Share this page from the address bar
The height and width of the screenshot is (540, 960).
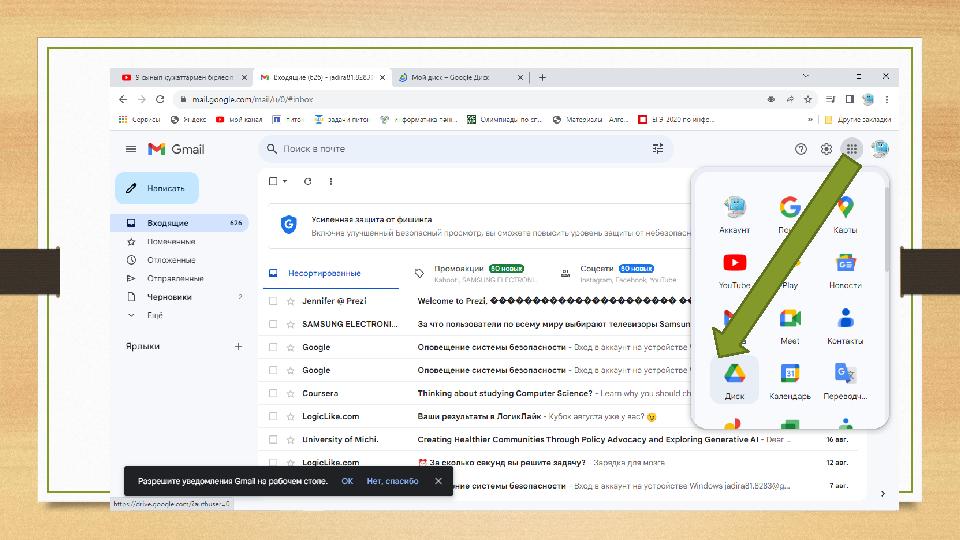790,99
